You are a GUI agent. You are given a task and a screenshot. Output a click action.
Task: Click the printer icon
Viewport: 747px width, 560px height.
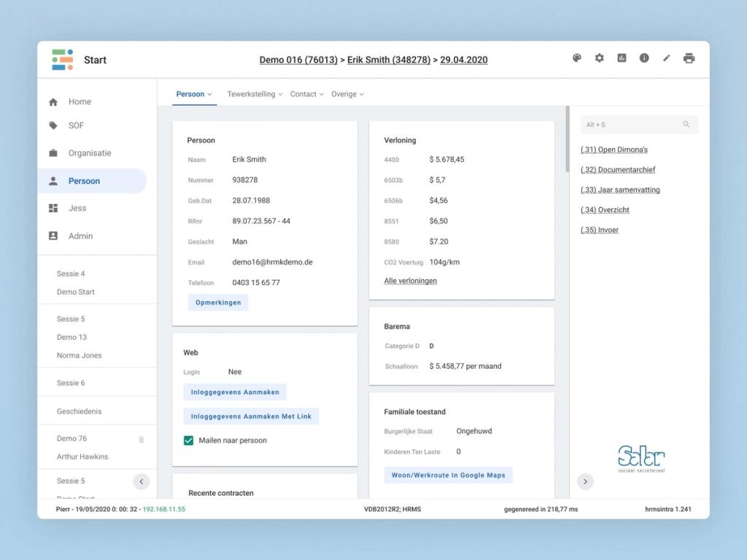pyautogui.click(x=689, y=58)
